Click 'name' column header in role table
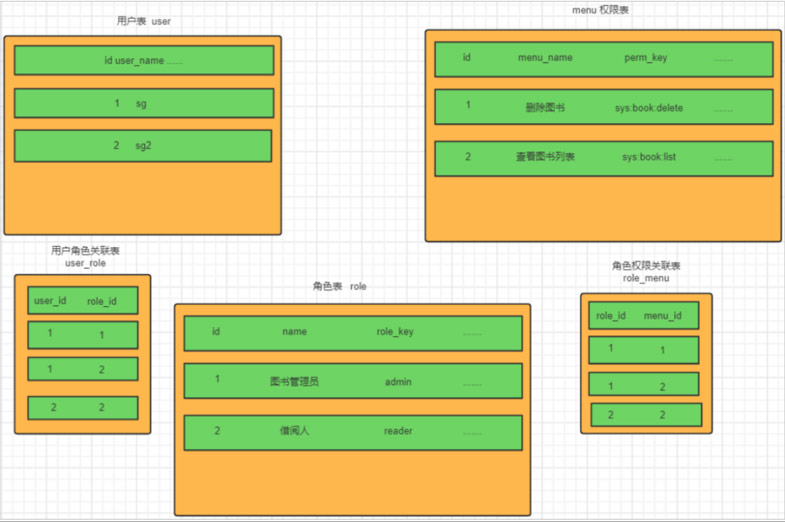This screenshot has width=785, height=522. tap(294, 331)
